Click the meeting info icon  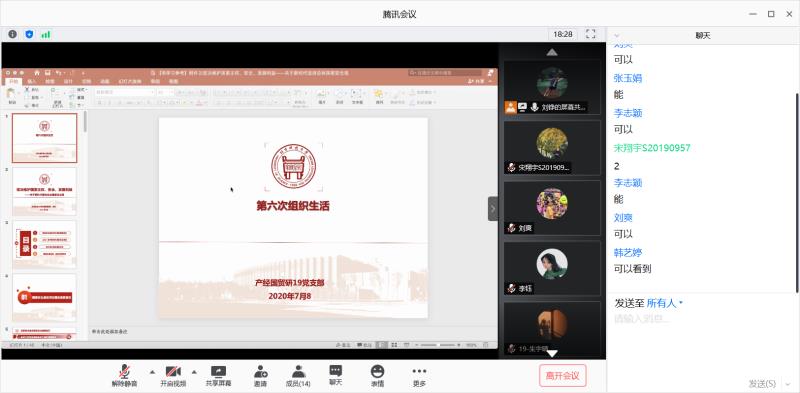coord(12,34)
